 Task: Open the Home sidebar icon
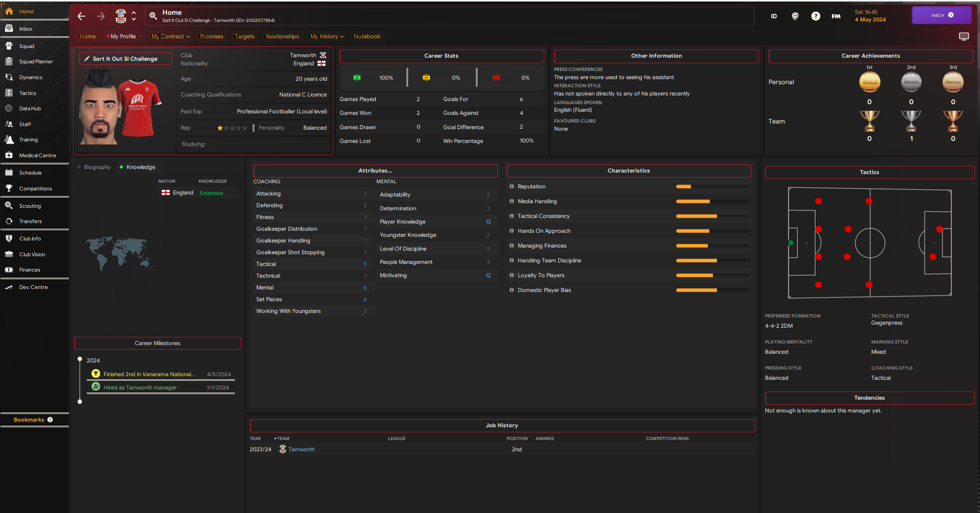[9, 11]
